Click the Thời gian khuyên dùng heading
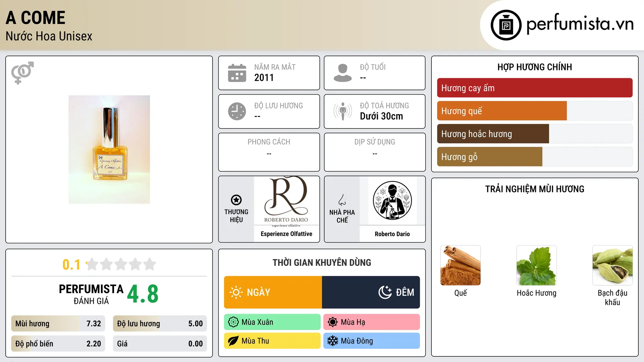This screenshot has height=362, width=644. (322, 263)
